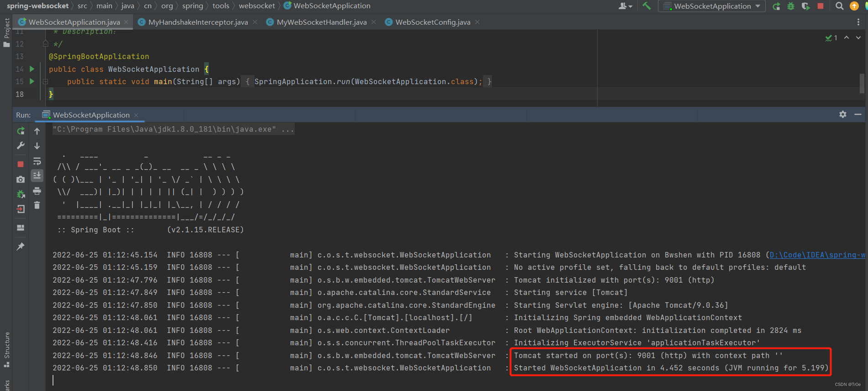
Task: Click the main breadcrumb
Action: click(104, 6)
